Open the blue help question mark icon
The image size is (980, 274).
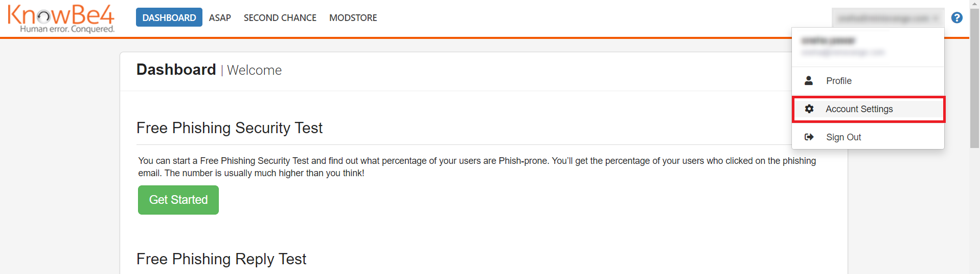point(956,18)
